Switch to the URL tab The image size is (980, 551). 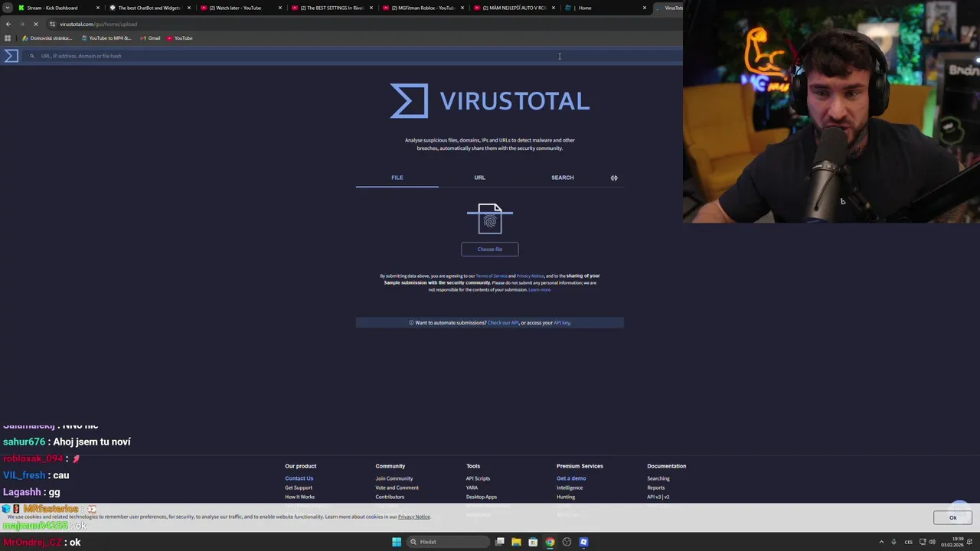479,178
